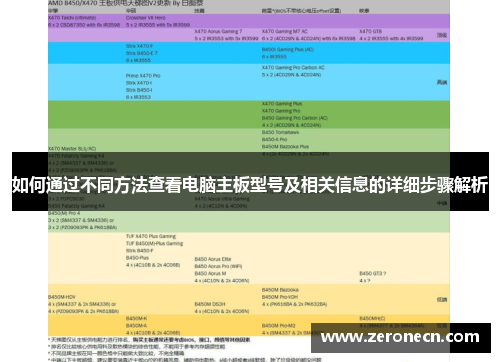The width and height of the screenshot is (500, 362).
Task: Click the X470 Gaming M7 AC entry
Action: click(x=284, y=31)
